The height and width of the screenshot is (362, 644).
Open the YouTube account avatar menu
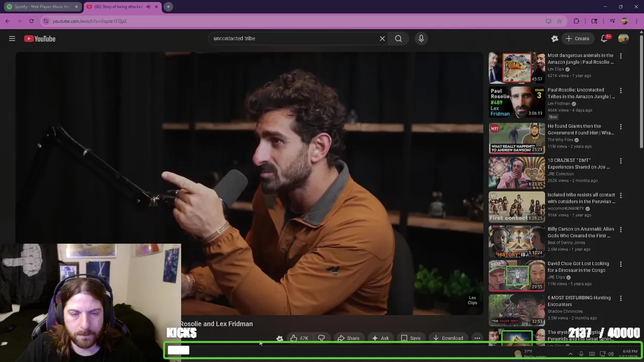pyautogui.click(x=623, y=39)
